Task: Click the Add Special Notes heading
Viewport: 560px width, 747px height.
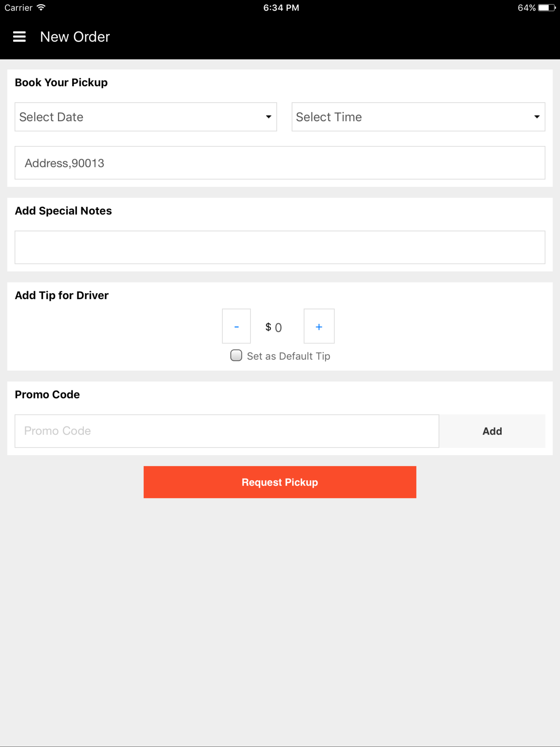Action: point(63,211)
